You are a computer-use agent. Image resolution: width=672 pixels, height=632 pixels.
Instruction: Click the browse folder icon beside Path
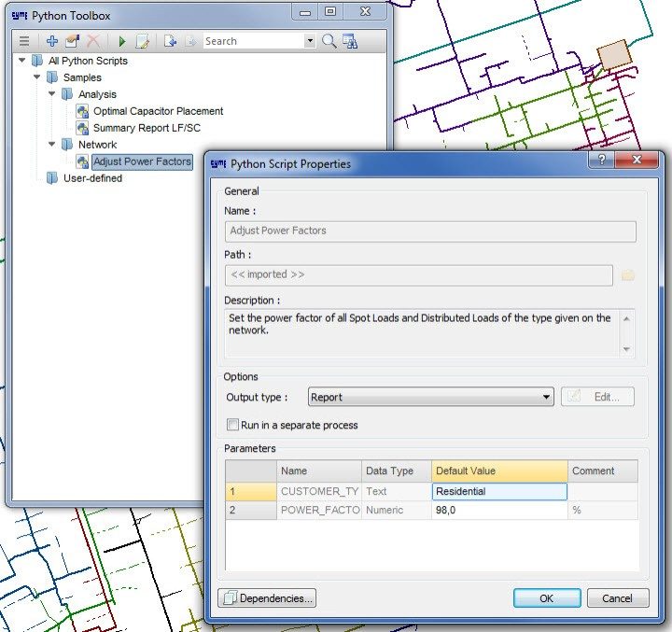(628, 274)
